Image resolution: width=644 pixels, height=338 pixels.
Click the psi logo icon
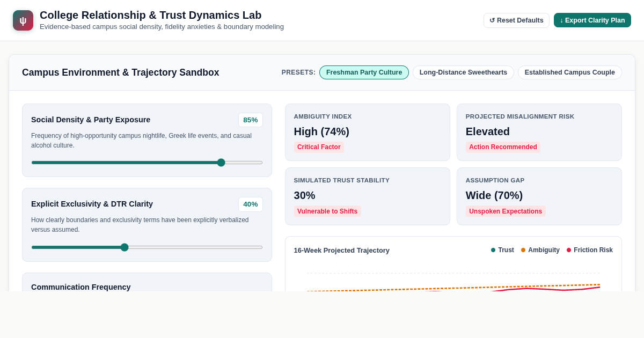coord(23,20)
